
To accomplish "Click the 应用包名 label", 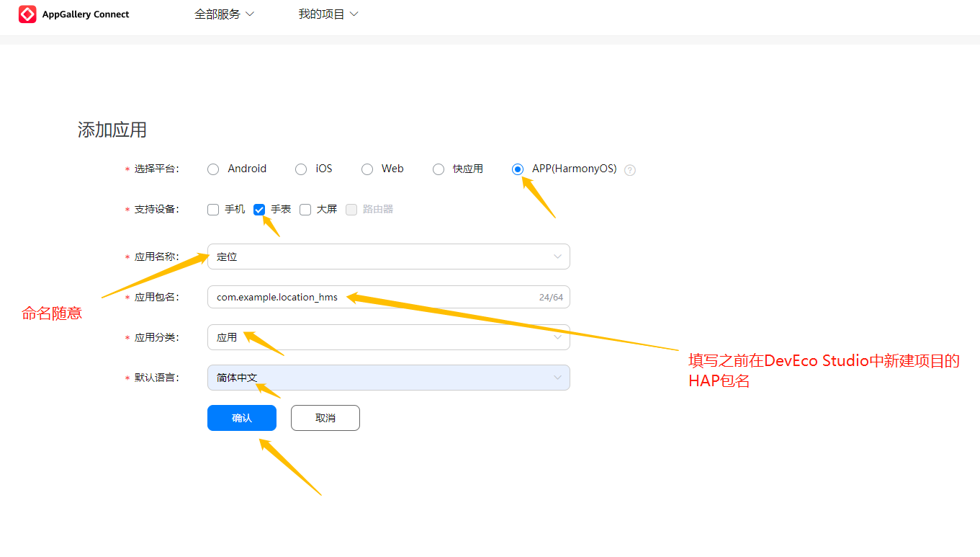I will pyautogui.click(x=156, y=297).
